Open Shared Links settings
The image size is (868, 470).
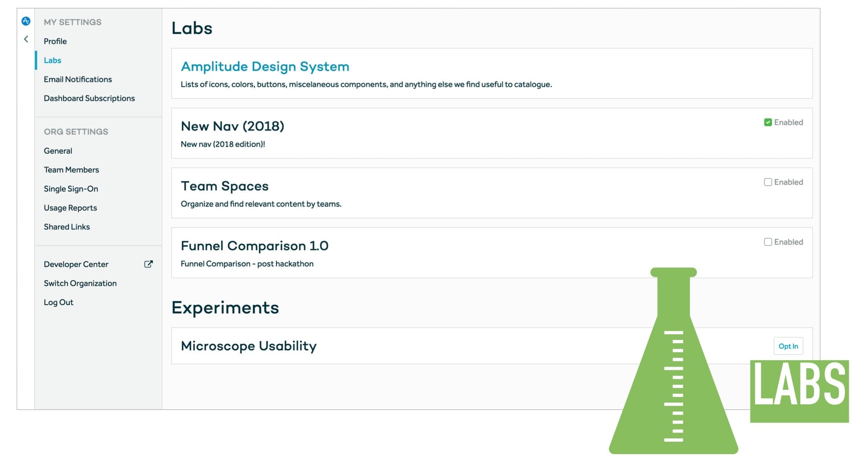pos(67,227)
